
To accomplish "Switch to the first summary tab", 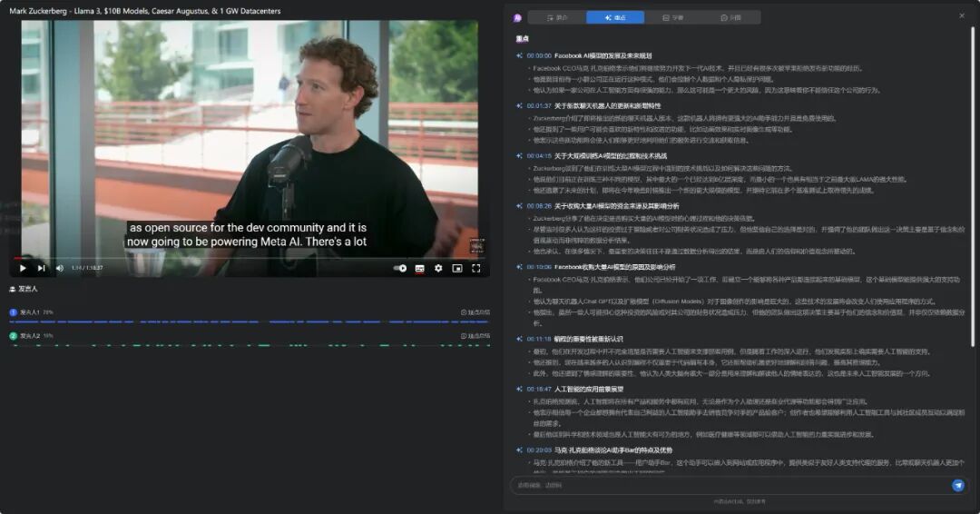I will 557,17.
